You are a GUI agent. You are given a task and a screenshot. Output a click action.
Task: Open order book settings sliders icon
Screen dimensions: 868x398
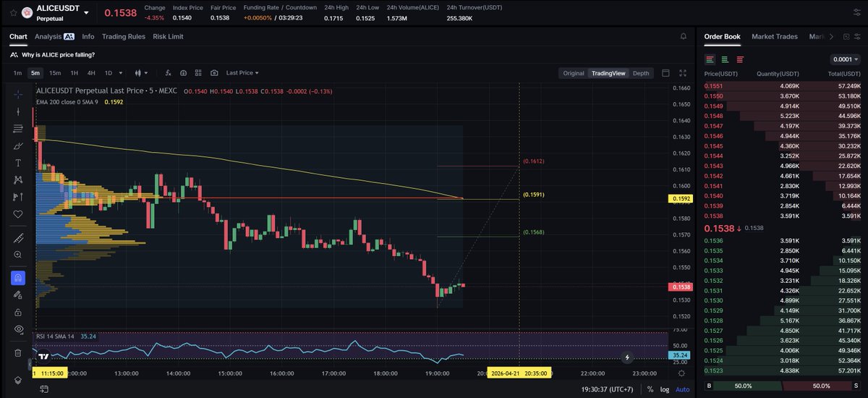point(857,36)
